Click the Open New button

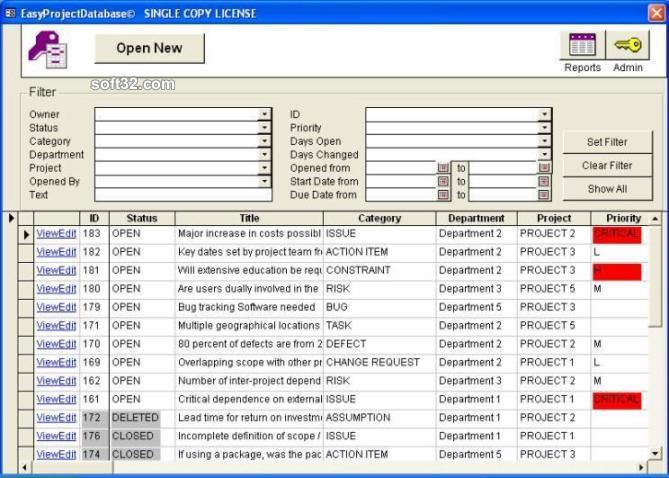tap(149, 48)
